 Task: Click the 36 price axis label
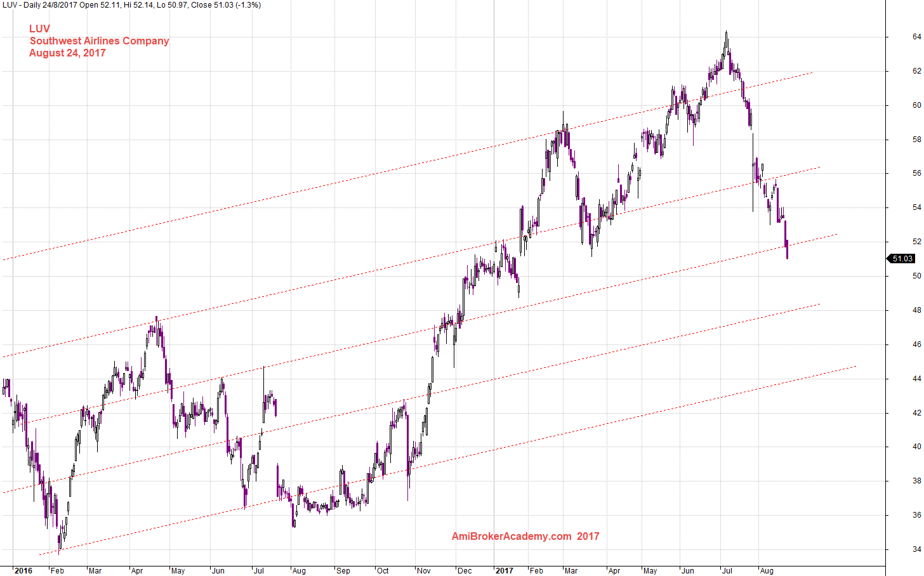coord(916,515)
